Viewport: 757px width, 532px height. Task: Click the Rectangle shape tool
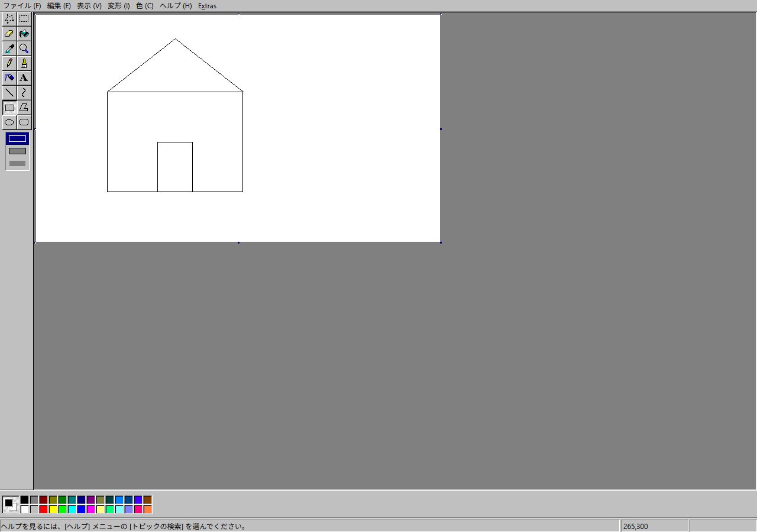pos(9,108)
